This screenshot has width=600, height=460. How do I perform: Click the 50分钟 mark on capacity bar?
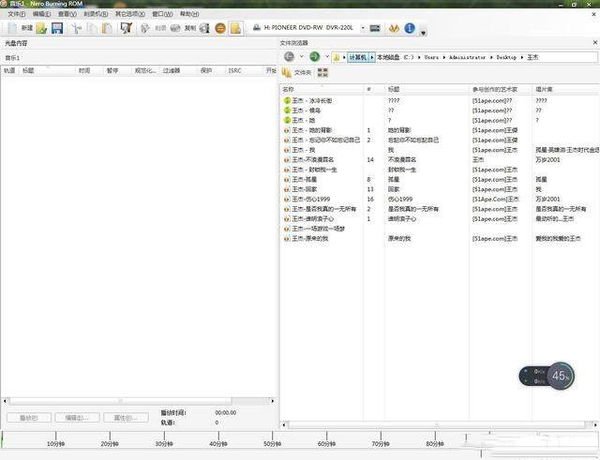pos(270,443)
